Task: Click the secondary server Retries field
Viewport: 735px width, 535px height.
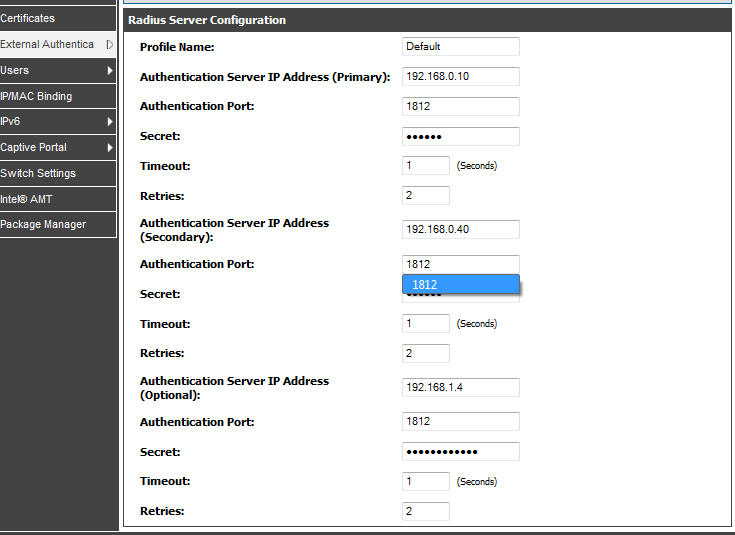Action: pos(426,353)
